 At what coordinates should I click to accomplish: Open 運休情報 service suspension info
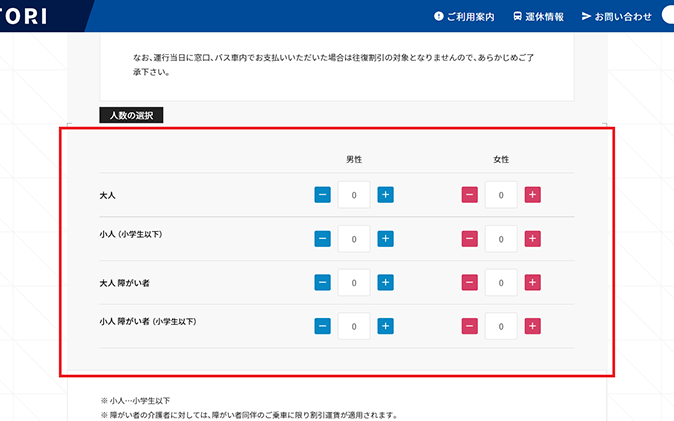coord(539,16)
